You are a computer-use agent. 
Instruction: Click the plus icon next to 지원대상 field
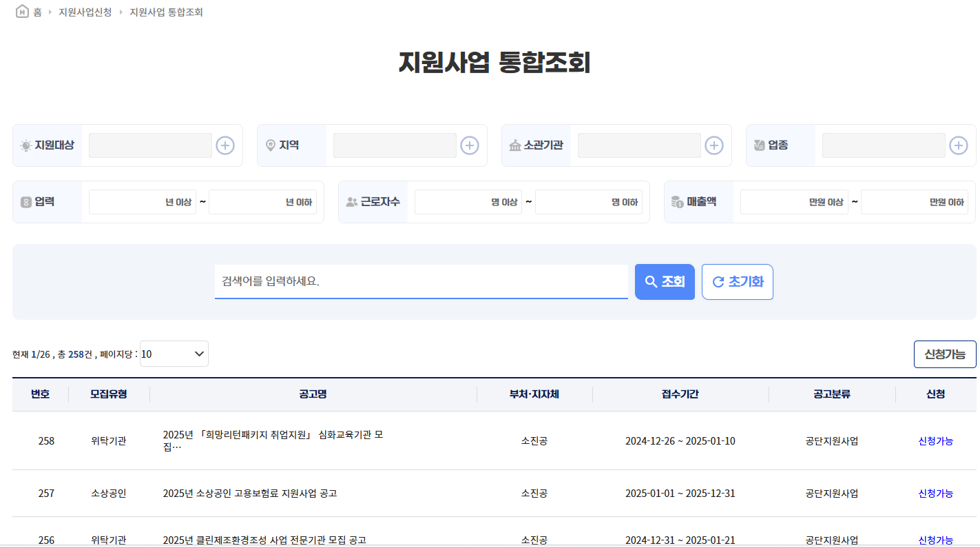[225, 145]
